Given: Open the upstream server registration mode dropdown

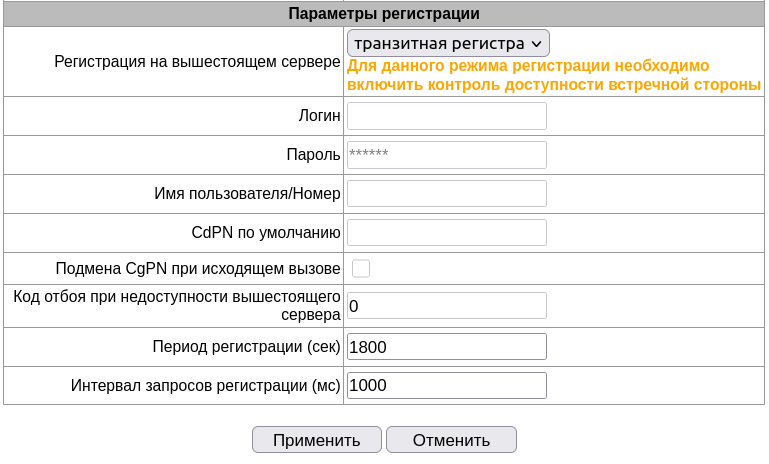Looking at the screenshot, I should coord(448,43).
